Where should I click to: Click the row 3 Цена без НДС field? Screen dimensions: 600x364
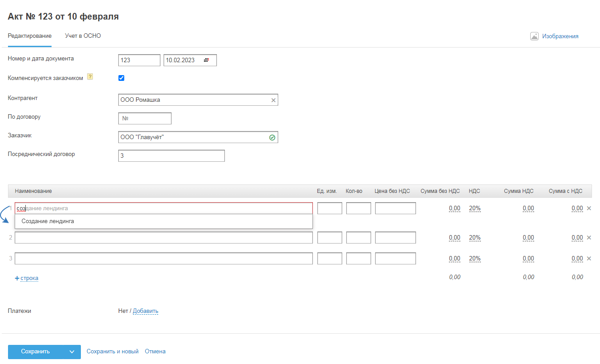[396, 258]
